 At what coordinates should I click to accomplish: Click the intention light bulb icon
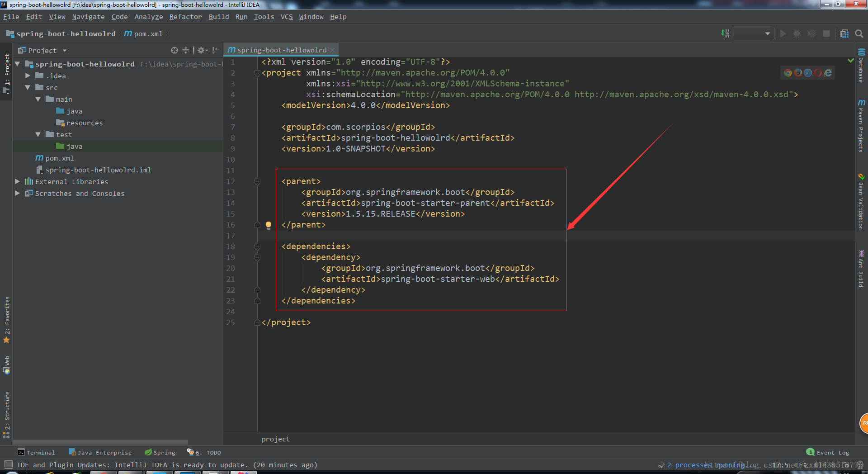pyautogui.click(x=269, y=225)
